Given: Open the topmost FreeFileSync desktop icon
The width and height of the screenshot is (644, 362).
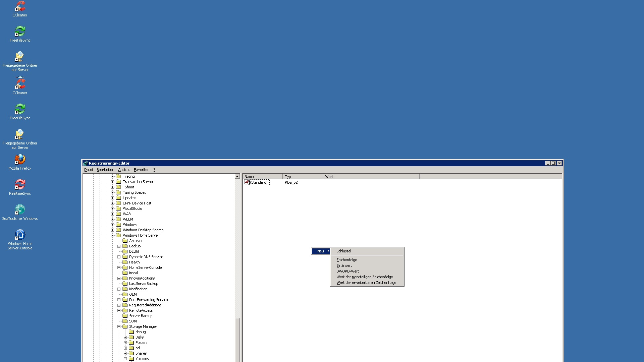Looking at the screenshot, I should (20, 32).
